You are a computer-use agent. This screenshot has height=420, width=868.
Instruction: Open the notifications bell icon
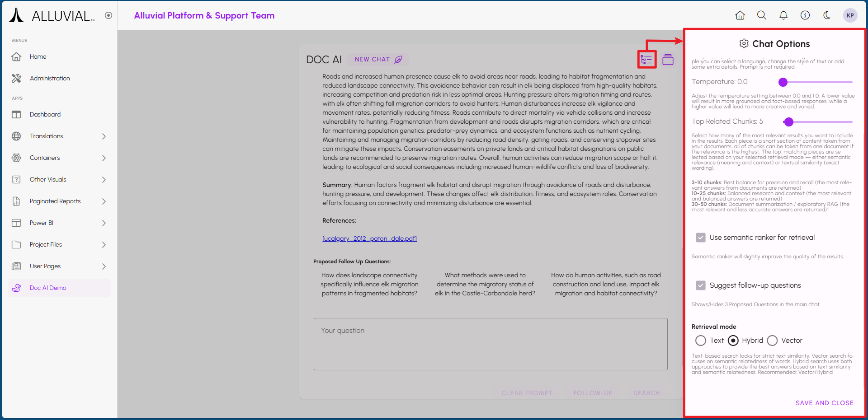pyautogui.click(x=783, y=15)
